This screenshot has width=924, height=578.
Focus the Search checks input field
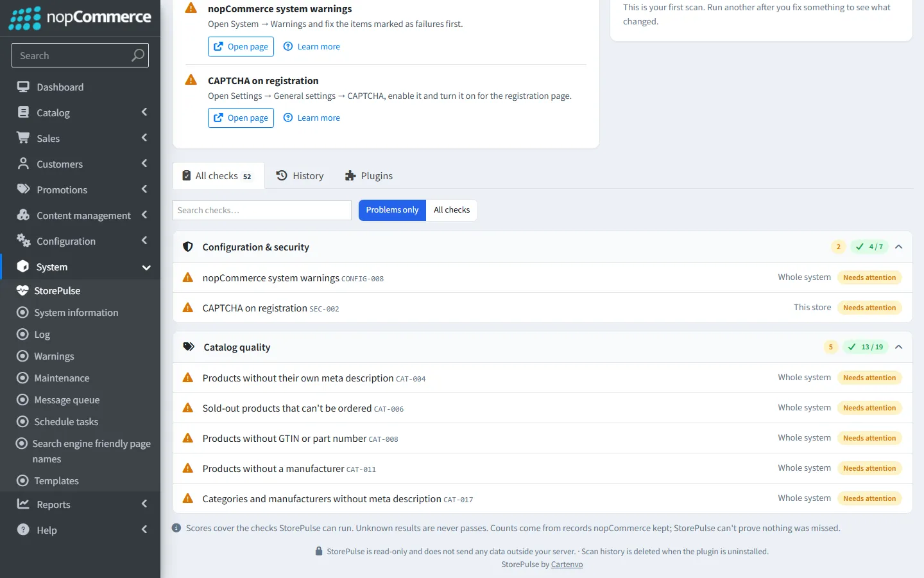pos(262,210)
